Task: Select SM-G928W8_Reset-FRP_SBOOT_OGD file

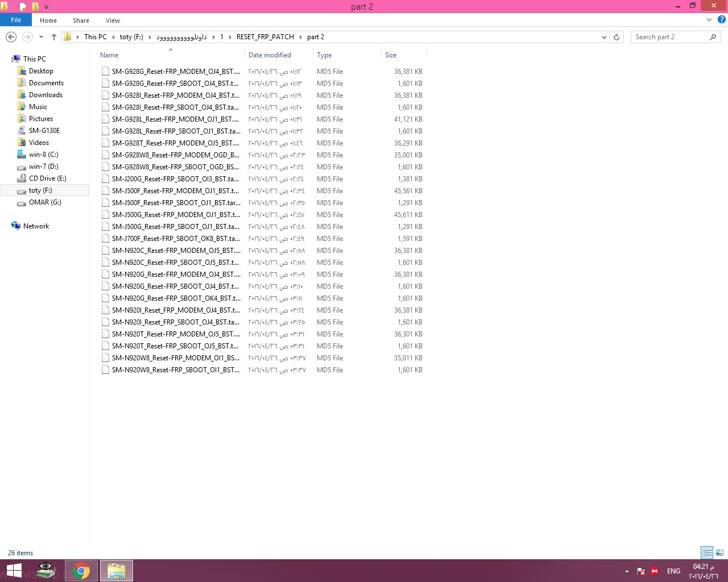Action: (x=176, y=167)
